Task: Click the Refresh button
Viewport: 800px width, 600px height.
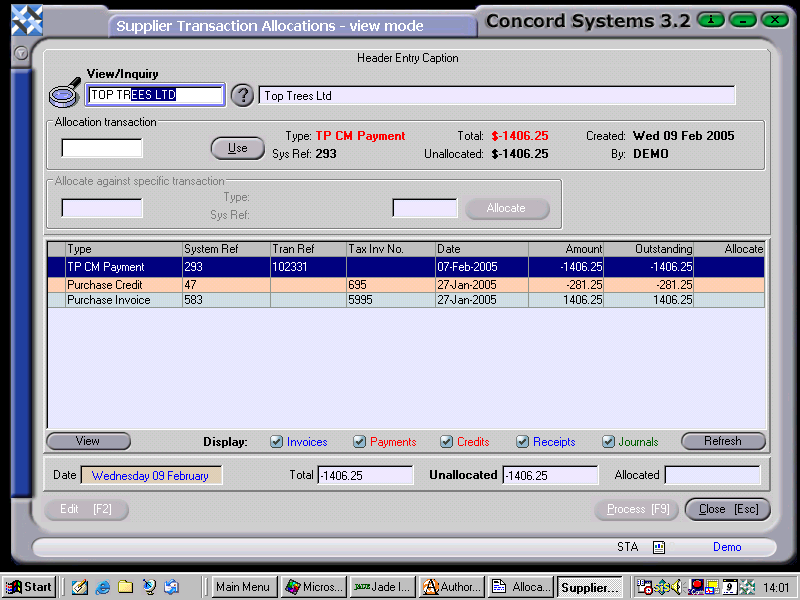Action: pos(722,441)
